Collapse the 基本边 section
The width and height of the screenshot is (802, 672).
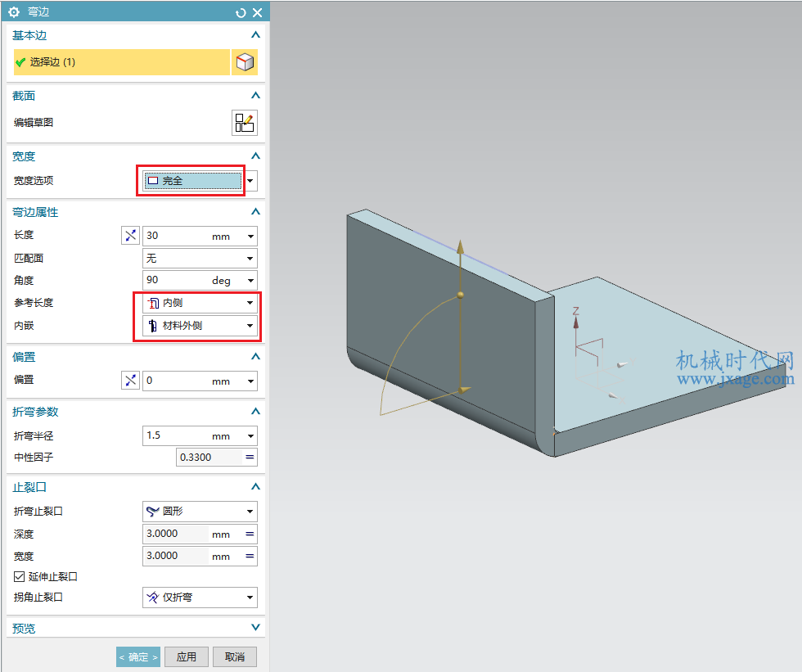(255, 35)
